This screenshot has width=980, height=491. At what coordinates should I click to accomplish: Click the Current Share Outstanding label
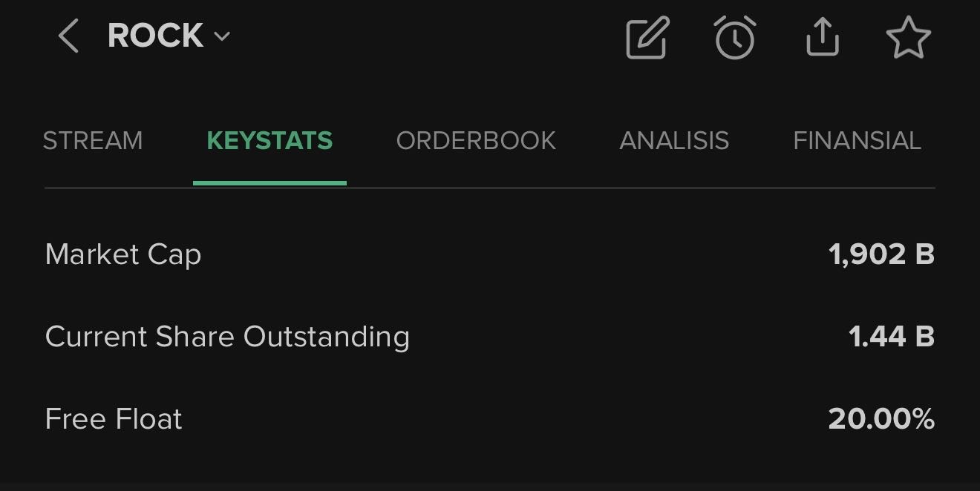tap(227, 337)
